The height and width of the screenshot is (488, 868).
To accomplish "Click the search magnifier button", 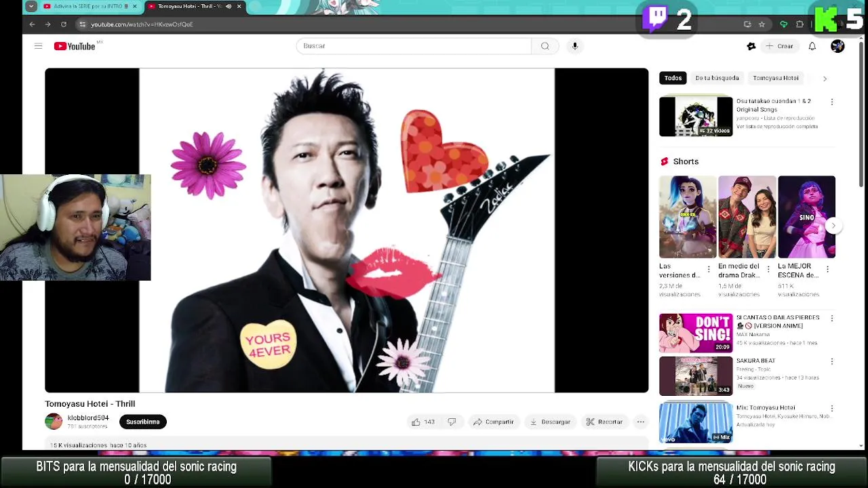I will tap(545, 46).
